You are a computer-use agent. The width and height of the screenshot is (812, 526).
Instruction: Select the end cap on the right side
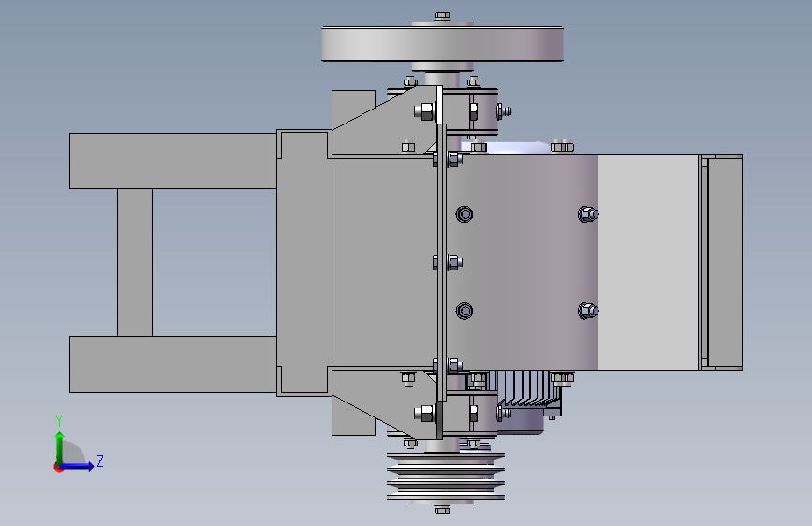click(x=725, y=262)
